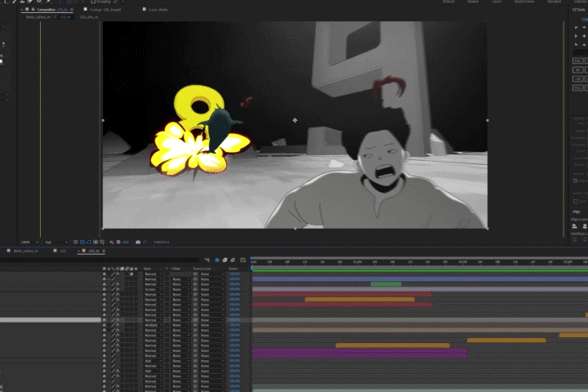Image resolution: width=588 pixels, height=392 pixels.
Task: Open the Screen blending mode dropdown
Action: coord(153,290)
